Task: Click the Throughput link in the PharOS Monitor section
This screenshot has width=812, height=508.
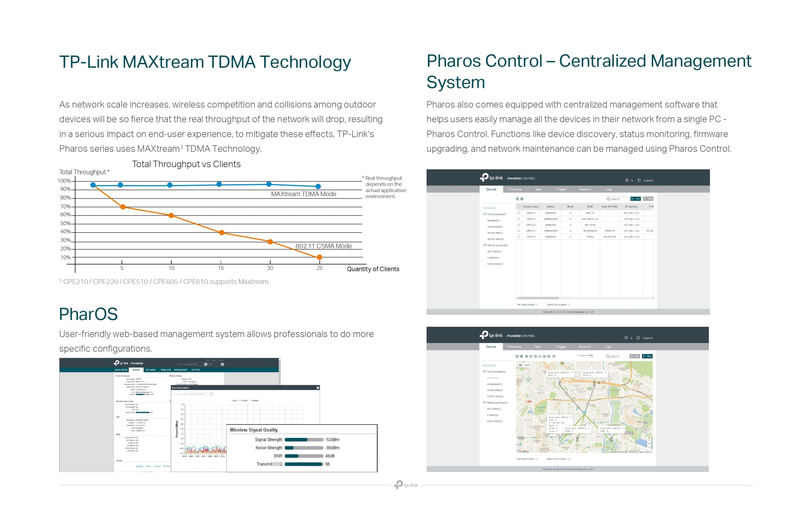Action: pyautogui.click(x=139, y=466)
